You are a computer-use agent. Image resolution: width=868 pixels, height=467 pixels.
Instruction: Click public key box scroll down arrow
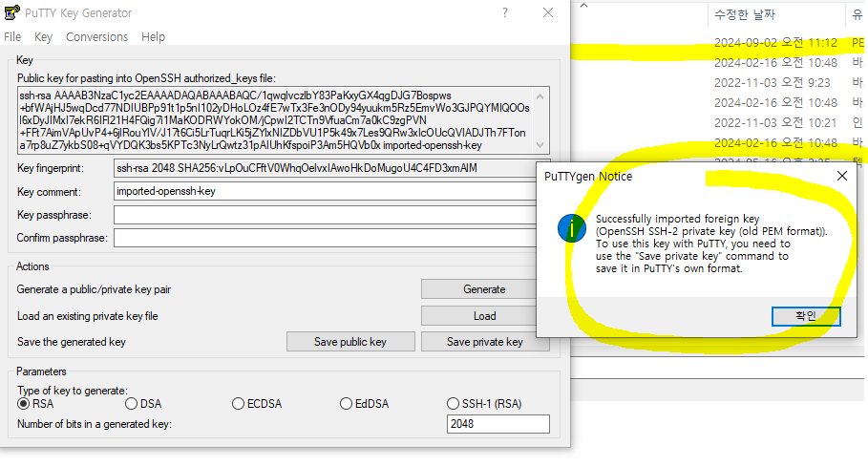540,145
